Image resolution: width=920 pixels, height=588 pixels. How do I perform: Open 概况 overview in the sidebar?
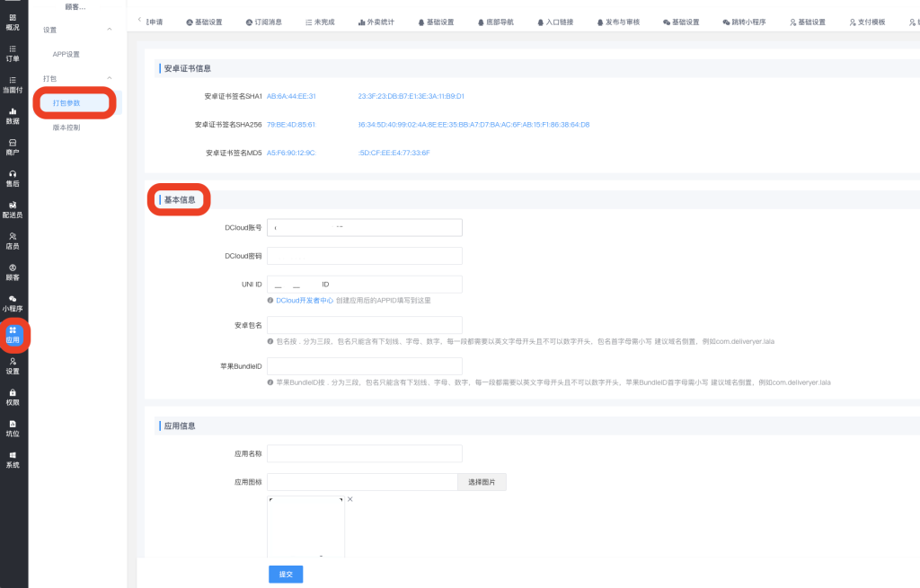pos(13,22)
